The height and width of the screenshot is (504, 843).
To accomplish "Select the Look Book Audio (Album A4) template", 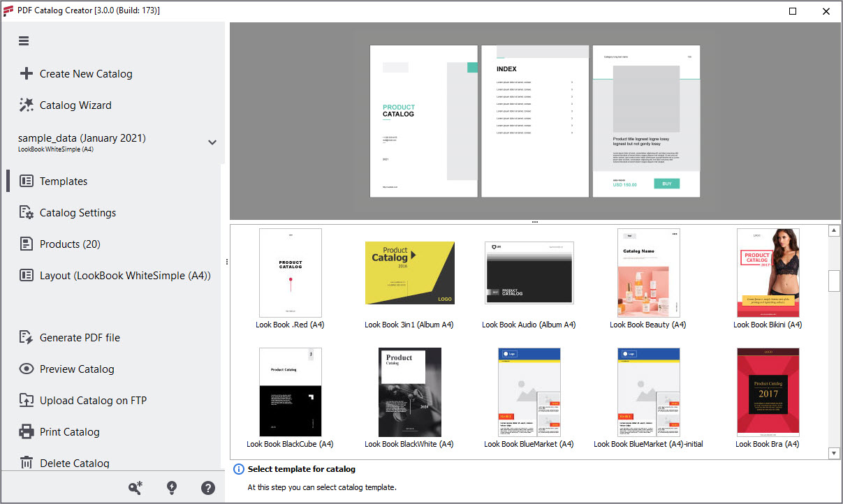I will (x=529, y=273).
